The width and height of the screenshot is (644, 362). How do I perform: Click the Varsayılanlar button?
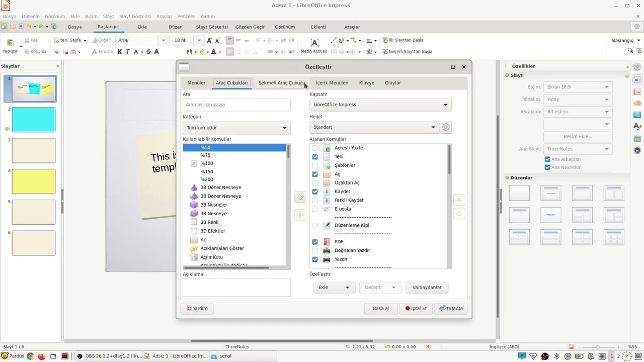tap(427, 288)
